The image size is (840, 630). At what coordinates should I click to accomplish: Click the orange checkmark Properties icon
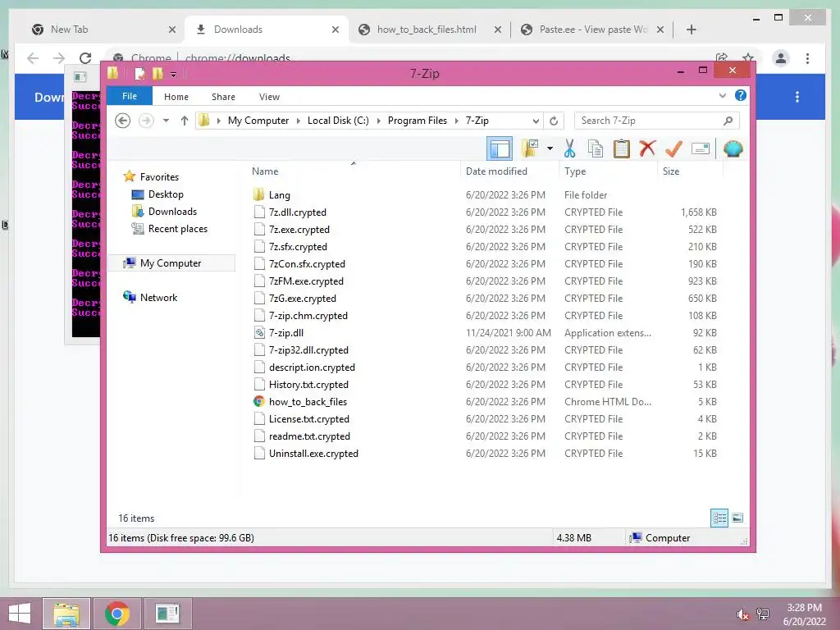tap(673, 148)
